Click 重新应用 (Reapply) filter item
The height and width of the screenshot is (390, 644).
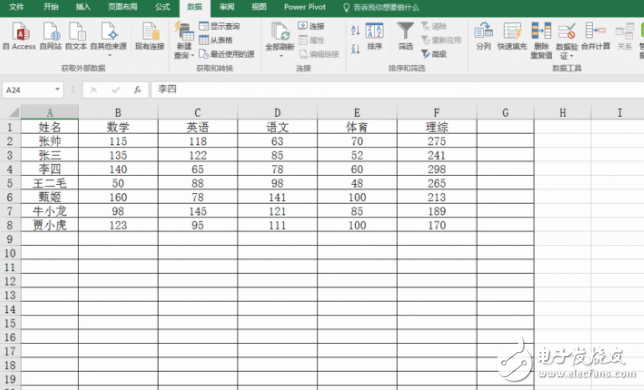441,40
